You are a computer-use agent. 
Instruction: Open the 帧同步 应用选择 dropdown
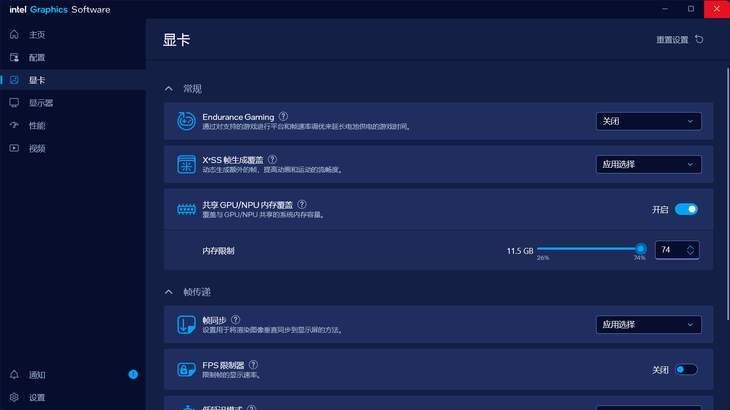pyautogui.click(x=649, y=325)
